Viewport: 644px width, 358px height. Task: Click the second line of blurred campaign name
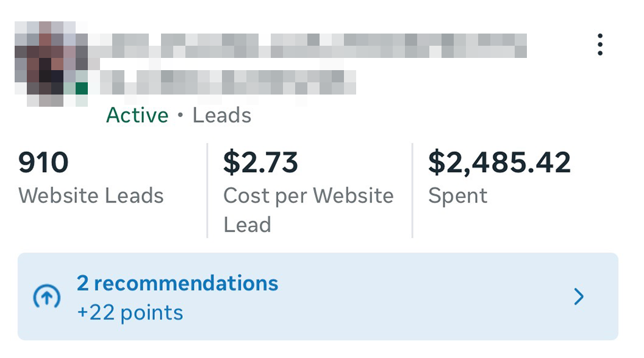click(226, 80)
